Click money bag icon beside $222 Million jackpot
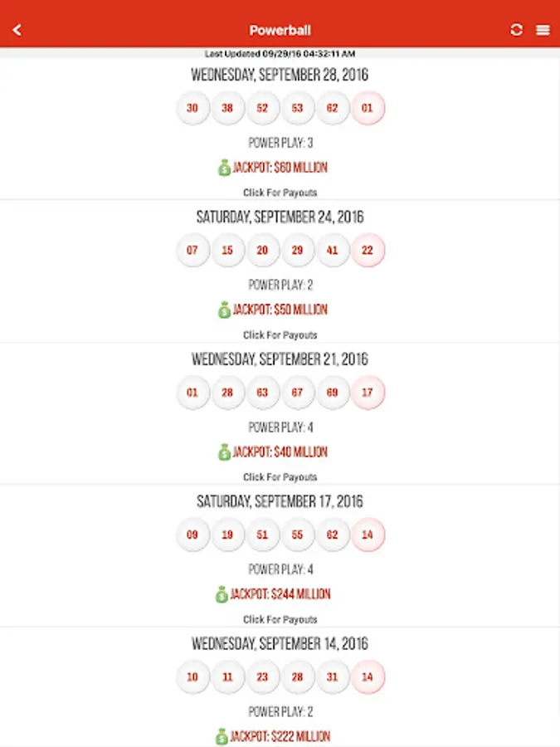The image size is (560, 747). tap(222, 736)
